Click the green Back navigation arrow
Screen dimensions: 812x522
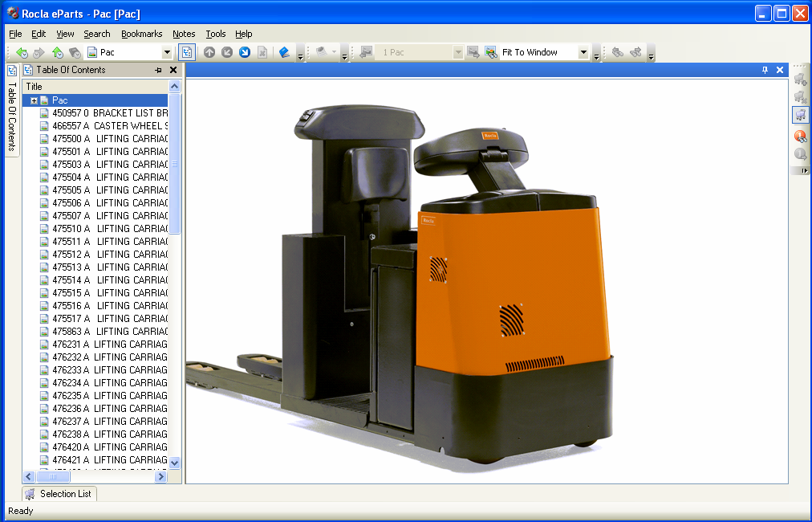click(x=22, y=52)
